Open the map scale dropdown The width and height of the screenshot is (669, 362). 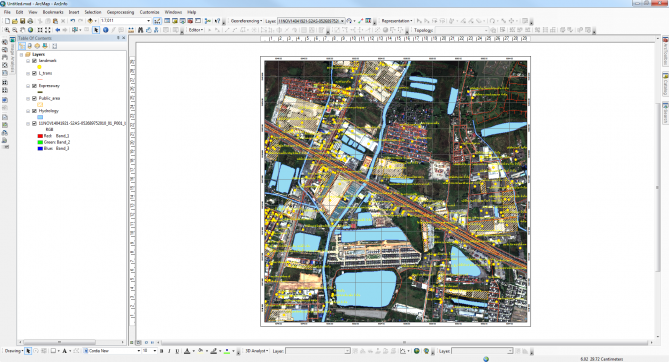(x=148, y=20)
